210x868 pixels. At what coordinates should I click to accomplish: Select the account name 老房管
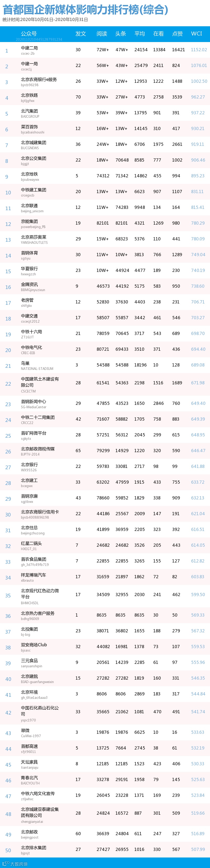pyautogui.click(x=27, y=300)
